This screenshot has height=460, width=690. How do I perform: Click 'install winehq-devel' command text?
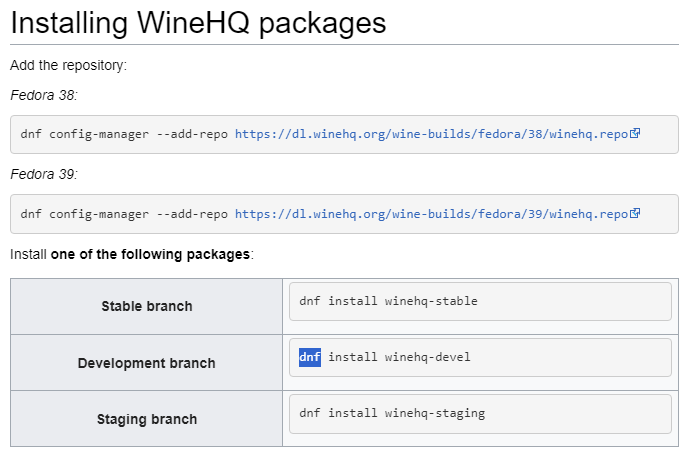[x=399, y=357]
